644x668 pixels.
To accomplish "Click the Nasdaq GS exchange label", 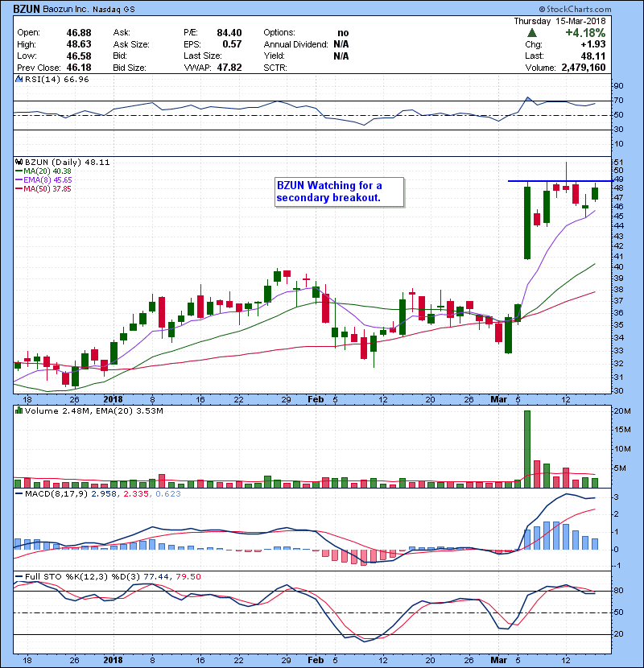I will click(x=114, y=9).
